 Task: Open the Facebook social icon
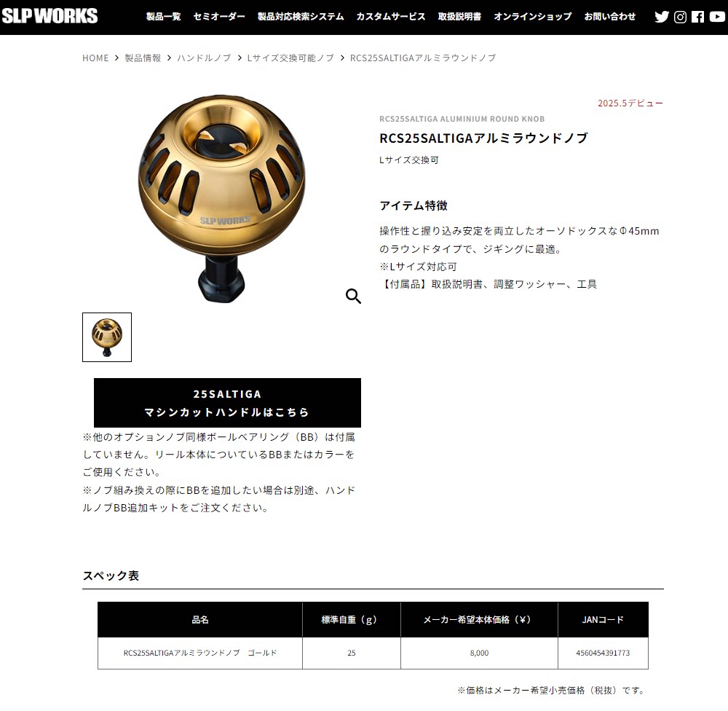click(x=697, y=17)
